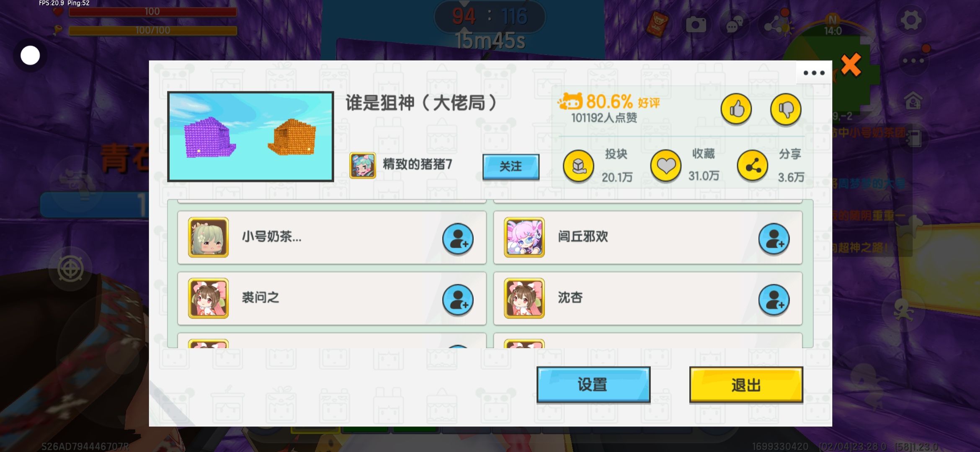Click the blue 设置 settings button
This screenshot has height=452, width=980.
pyautogui.click(x=593, y=385)
